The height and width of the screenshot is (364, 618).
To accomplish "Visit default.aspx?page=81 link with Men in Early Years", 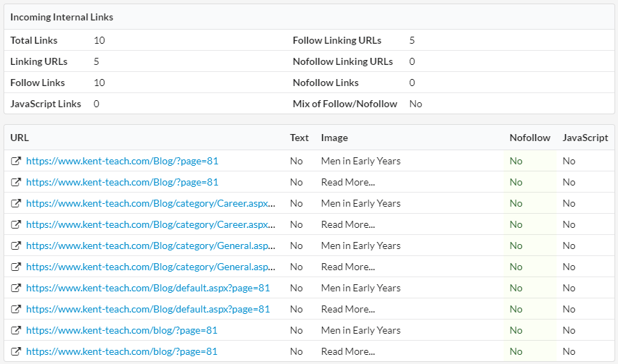I will coord(148,288).
